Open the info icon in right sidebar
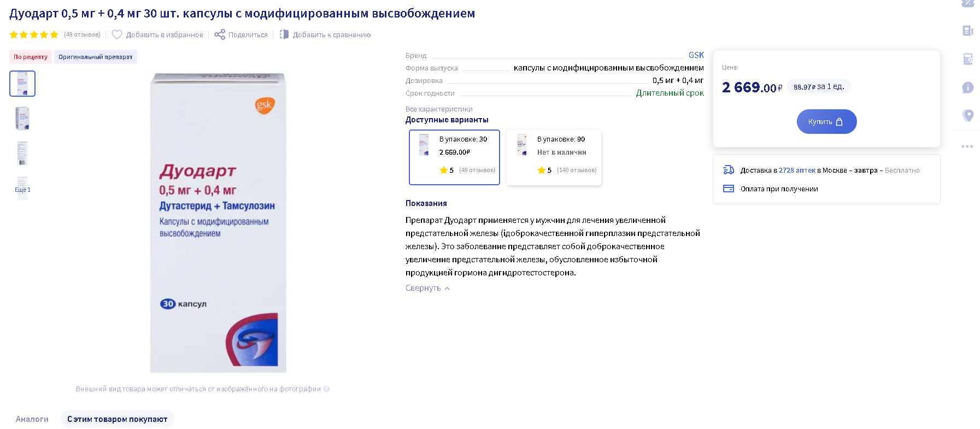 [x=968, y=87]
